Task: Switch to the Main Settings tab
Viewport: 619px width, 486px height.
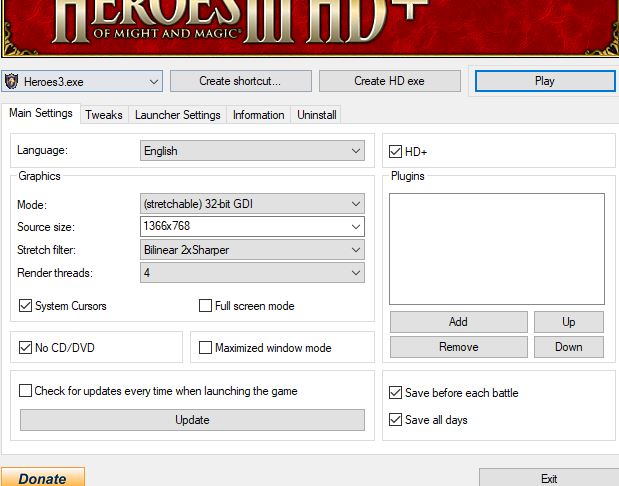Action: 41,113
